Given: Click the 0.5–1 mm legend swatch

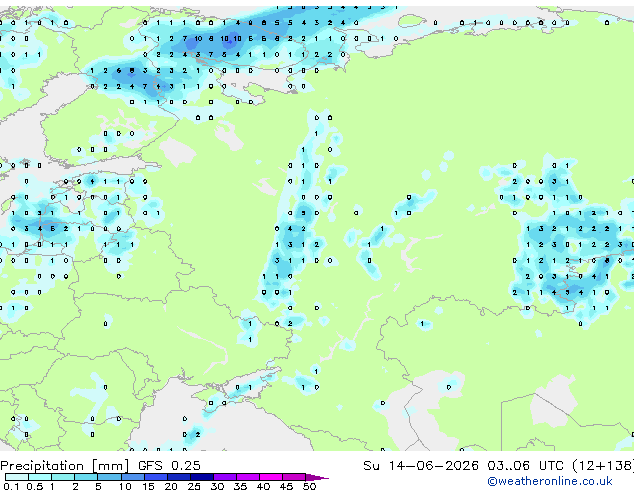Looking at the screenshot, I should coord(40,477).
